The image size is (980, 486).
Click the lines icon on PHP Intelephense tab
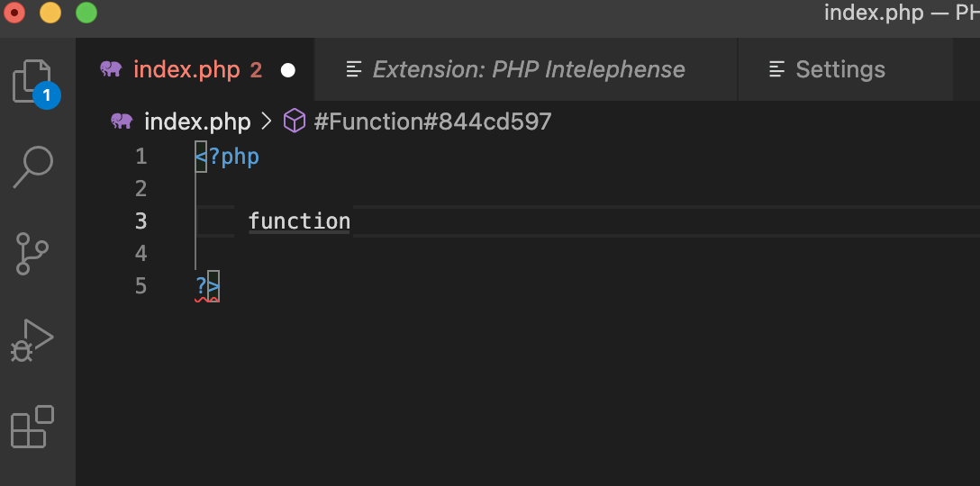pos(354,69)
